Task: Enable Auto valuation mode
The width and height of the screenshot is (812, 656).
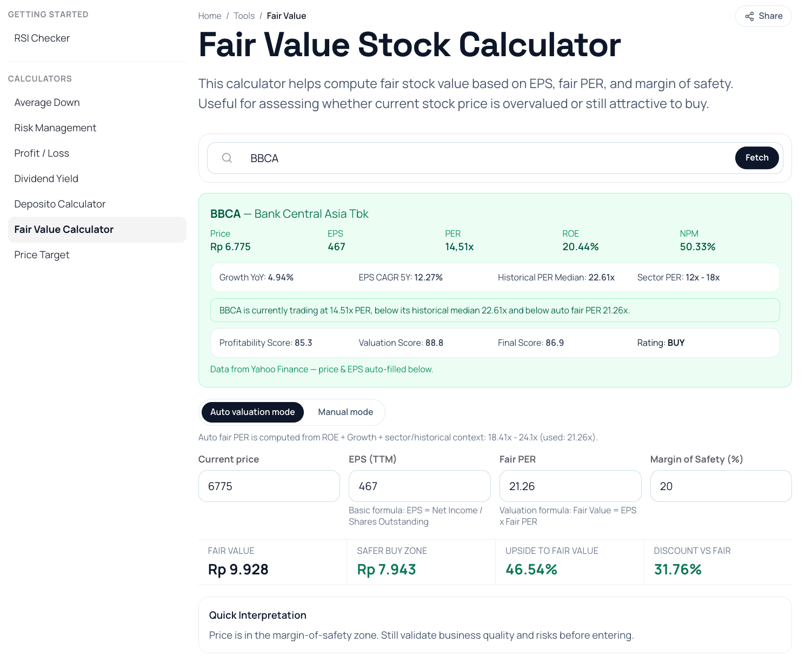Action: [x=252, y=412]
